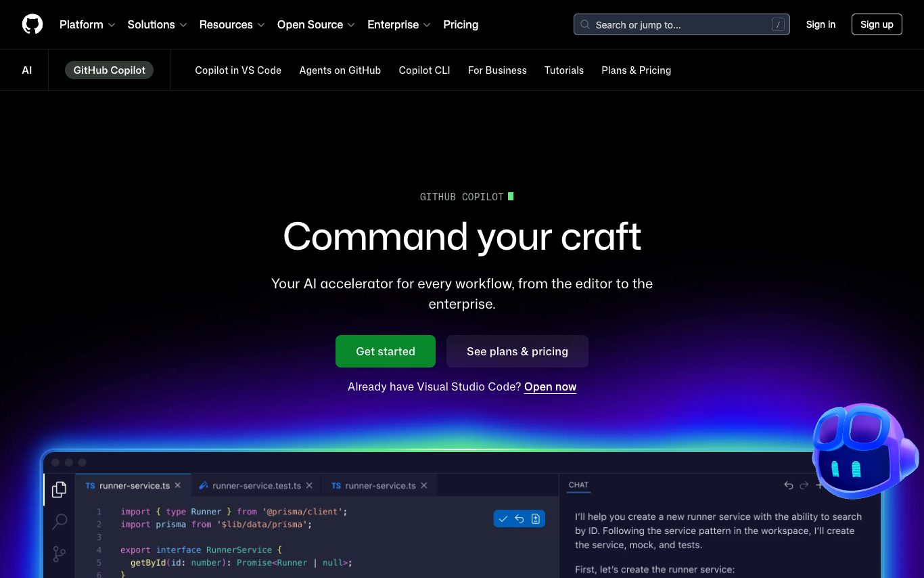Select the Source Control branch icon in editor

click(60, 554)
